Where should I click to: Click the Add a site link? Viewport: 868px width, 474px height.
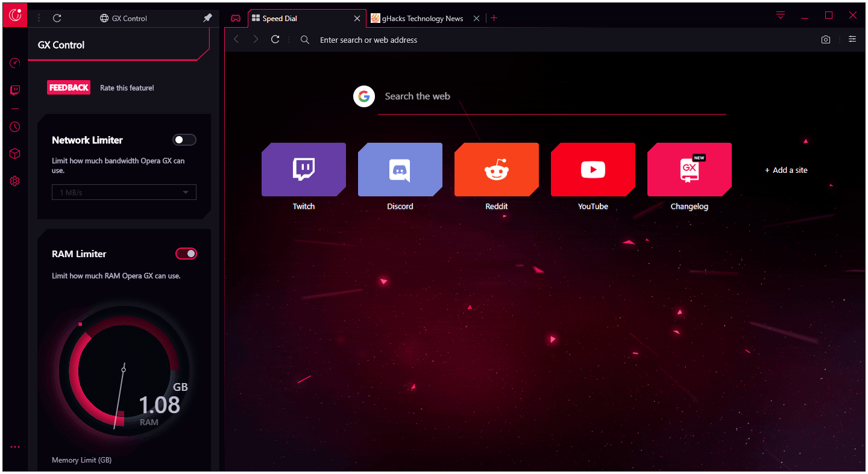click(x=786, y=170)
